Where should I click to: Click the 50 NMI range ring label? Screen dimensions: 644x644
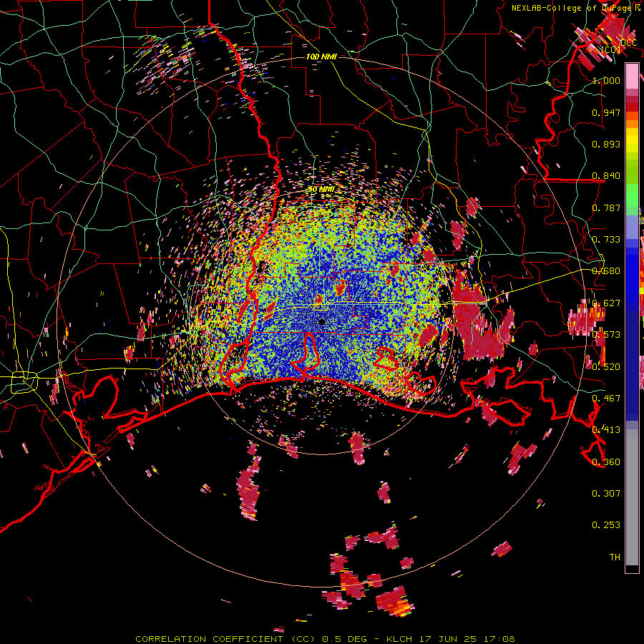pos(321,190)
